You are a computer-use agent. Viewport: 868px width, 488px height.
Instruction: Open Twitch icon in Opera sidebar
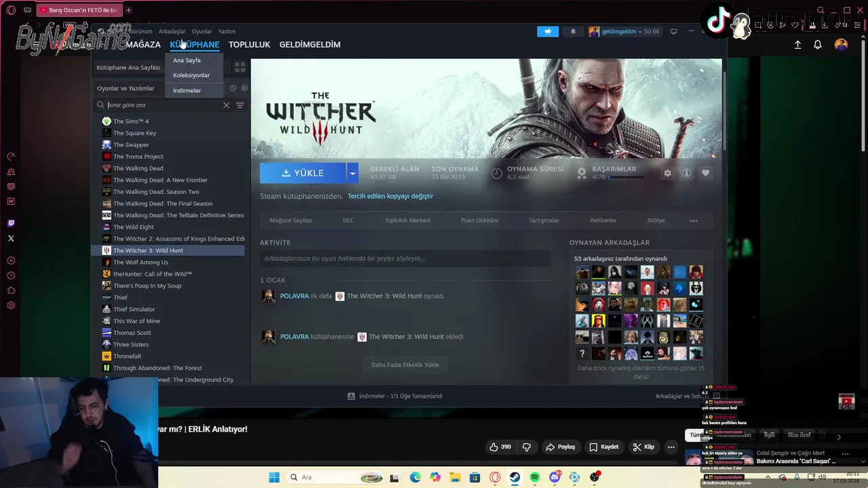pyautogui.click(x=11, y=223)
